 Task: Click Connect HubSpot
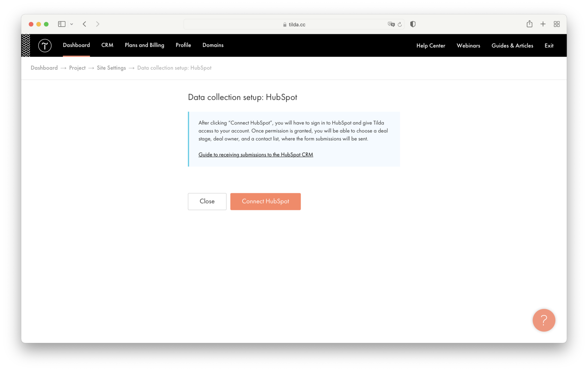265,201
